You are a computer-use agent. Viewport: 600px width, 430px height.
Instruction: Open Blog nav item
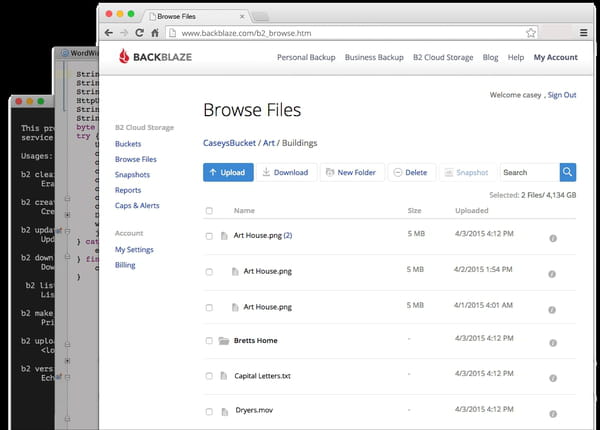click(490, 57)
